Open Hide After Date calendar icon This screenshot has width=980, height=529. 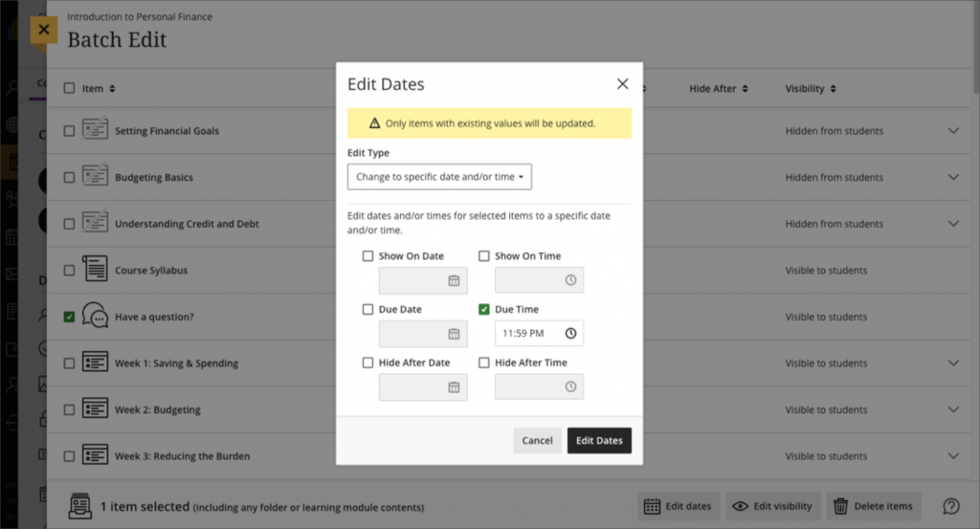(454, 387)
